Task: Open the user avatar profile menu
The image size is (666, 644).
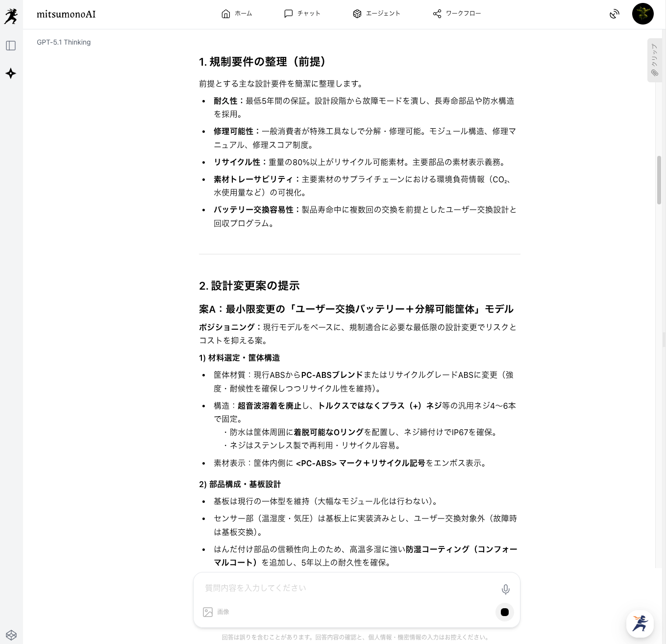Action: pyautogui.click(x=642, y=14)
